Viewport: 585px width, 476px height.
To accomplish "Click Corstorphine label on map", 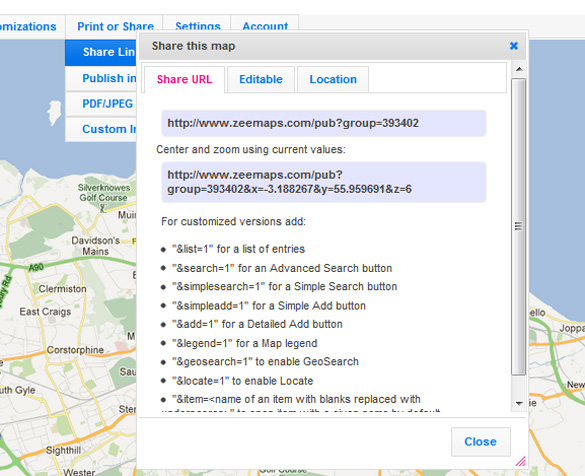I will click(x=75, y=350).
